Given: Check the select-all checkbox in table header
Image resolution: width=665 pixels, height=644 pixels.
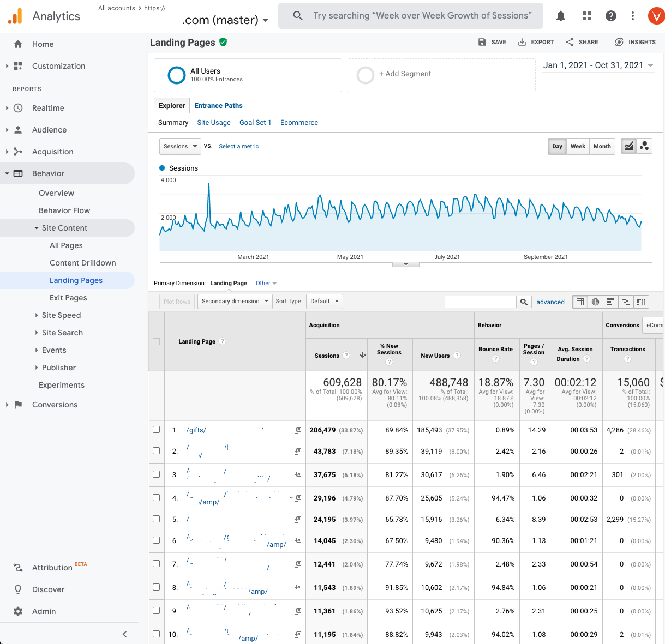Looking at the screenshot, I should pyautogui.click(x=156, y=341).
